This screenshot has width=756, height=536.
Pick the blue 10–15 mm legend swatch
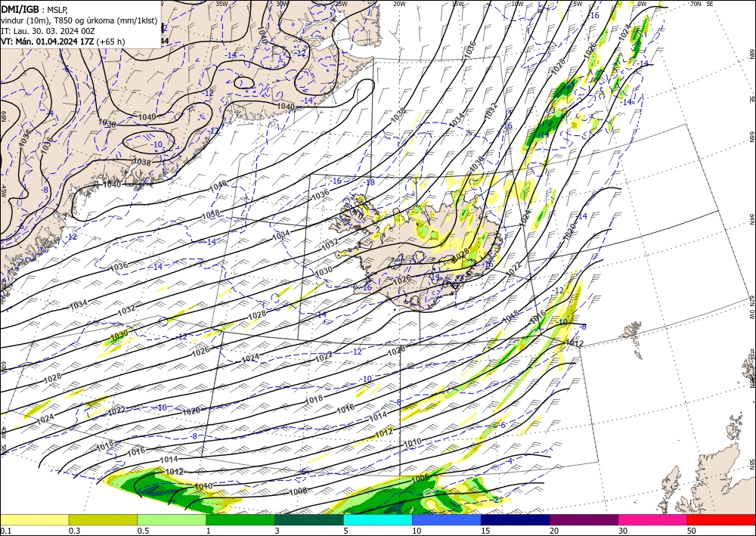click(x=447, y=519)
